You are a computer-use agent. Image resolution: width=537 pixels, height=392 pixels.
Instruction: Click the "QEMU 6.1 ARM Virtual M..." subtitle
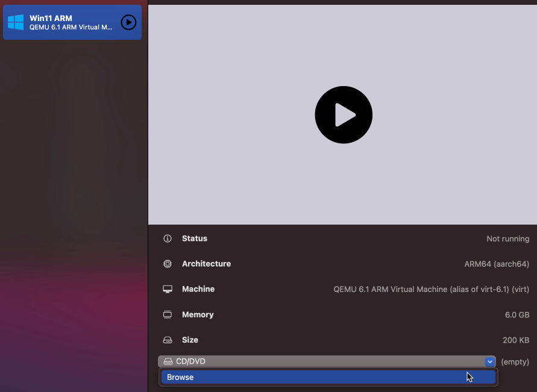point(71,27)
